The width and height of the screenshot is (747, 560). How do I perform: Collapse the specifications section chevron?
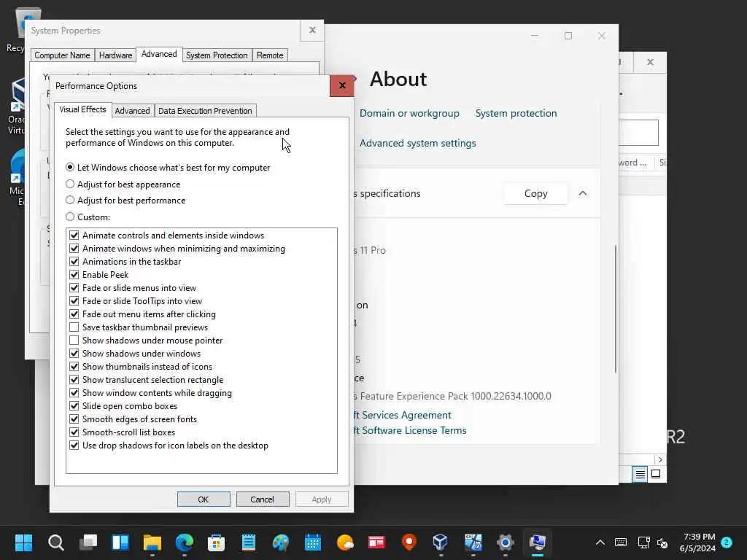583,193
